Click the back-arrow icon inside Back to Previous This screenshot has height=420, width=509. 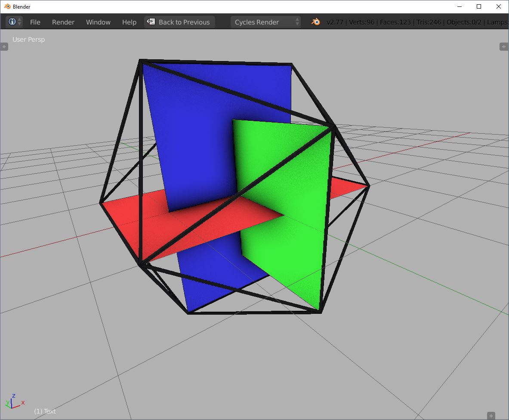pyautogui.click(x=151, y=22)
